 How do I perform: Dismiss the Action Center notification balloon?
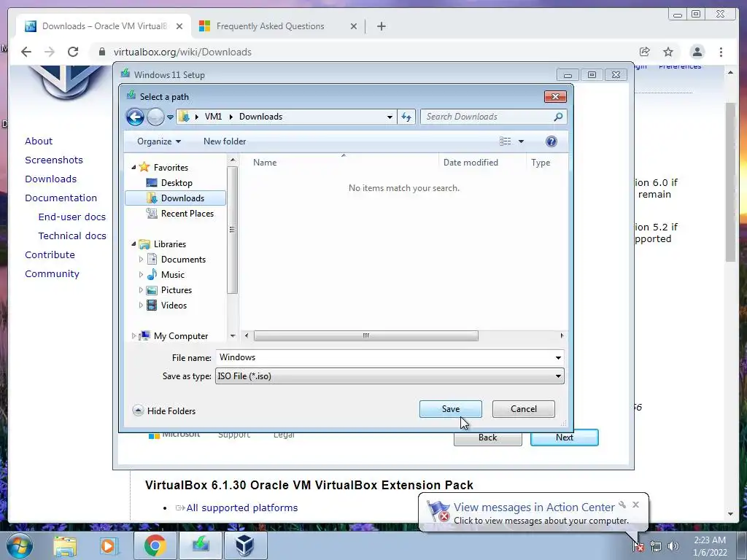tap(635, 505)
